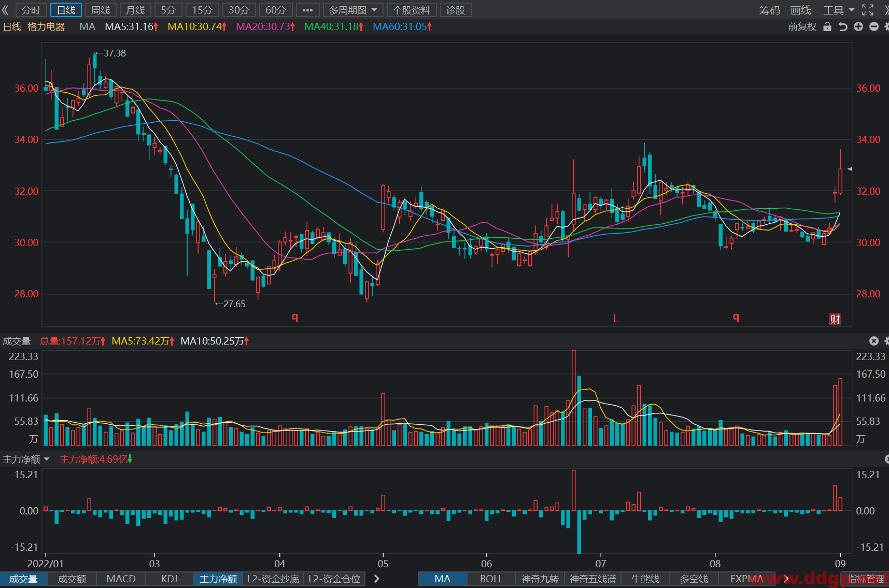The width and height of the screenshot is (889, 588).
Task: Toggle the 筹码 chip distribution panel
Action: 769,10
